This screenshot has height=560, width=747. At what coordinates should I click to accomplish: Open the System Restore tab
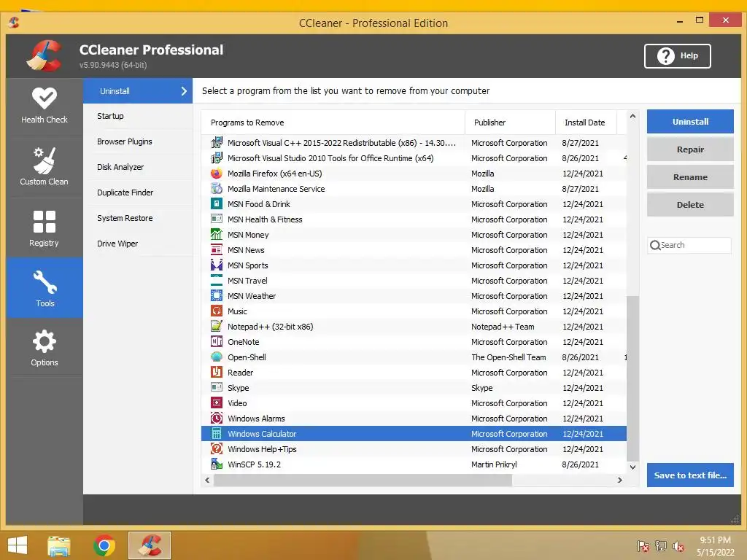click(138, 218)
